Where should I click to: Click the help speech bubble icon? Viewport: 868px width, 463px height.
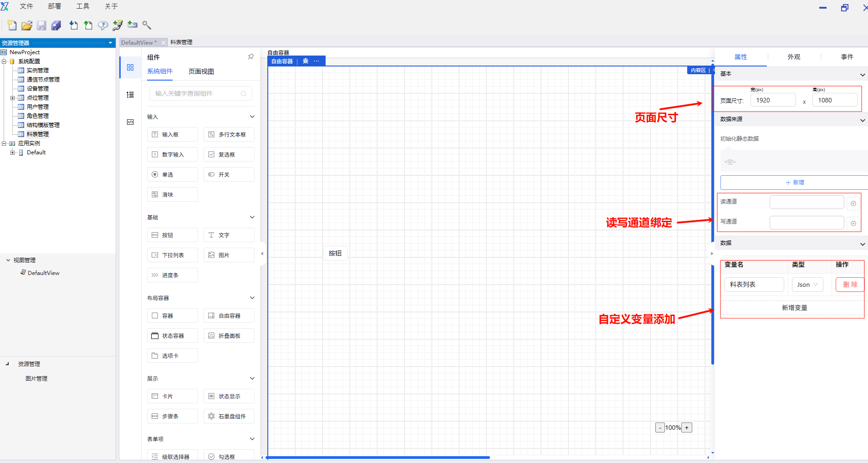[x=103, y=25]
